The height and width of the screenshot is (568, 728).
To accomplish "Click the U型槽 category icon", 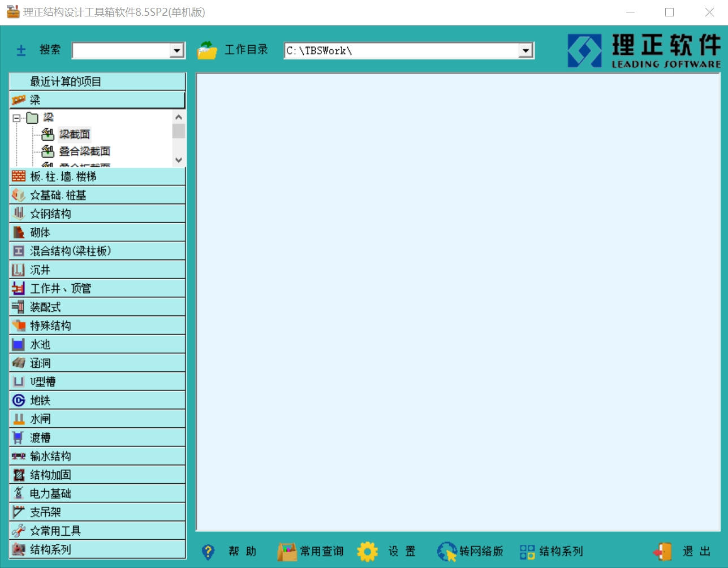I will (x=19, y=381).
